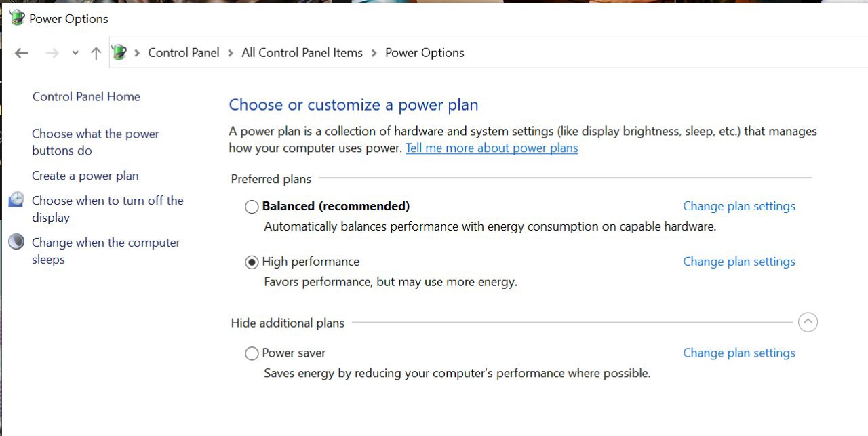This screenshot has width=868, height=436.
Task: Navigate to All Control Panel Items breadcrumb
Action: (x=302, y=53)
